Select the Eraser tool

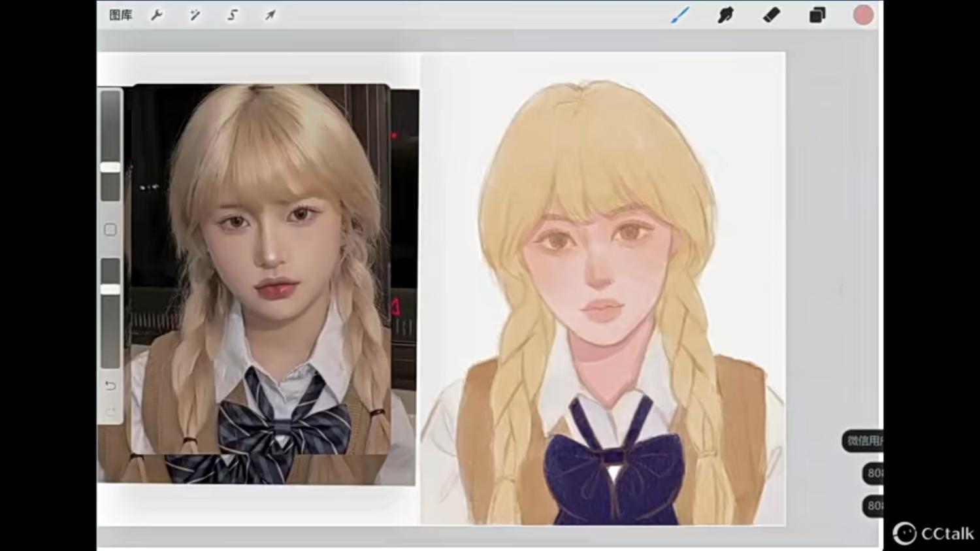(x=772, y=15)
